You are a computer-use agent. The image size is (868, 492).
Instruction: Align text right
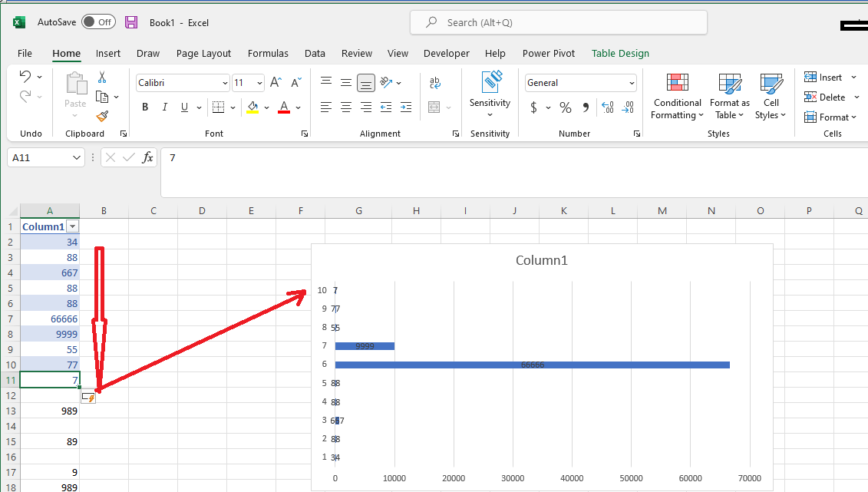pyautogui.click(x=366, y=107)
